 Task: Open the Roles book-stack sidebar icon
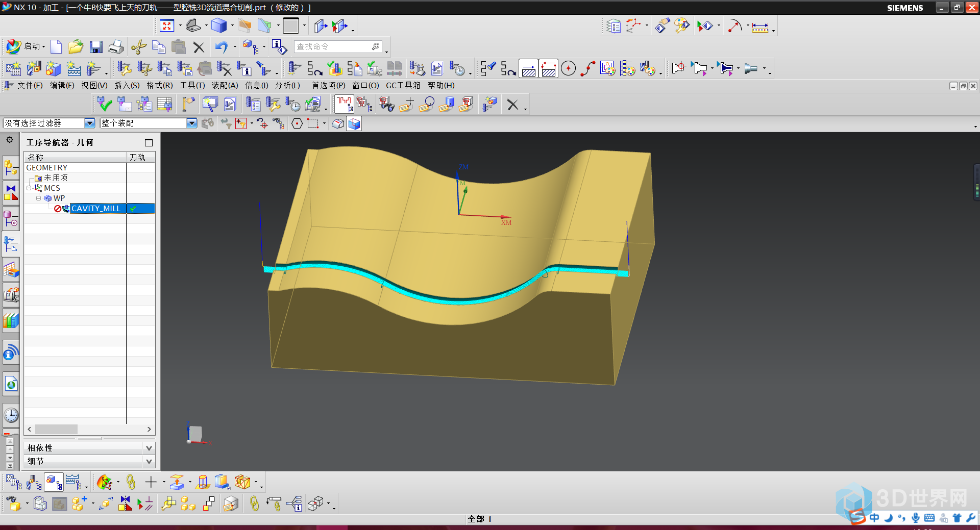coord(11,321)
